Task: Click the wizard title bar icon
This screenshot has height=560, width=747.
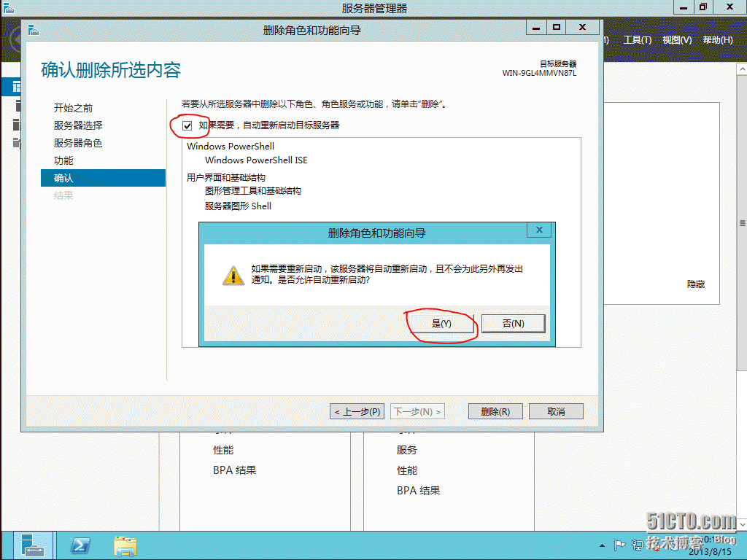Action: click(x=34, y=31)
